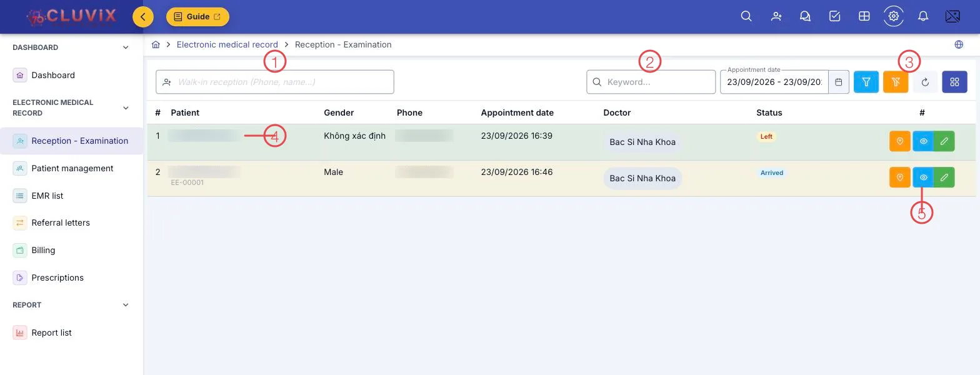Open settings gear in top bar
Screen dimensions: 980x375
(894, 16)
